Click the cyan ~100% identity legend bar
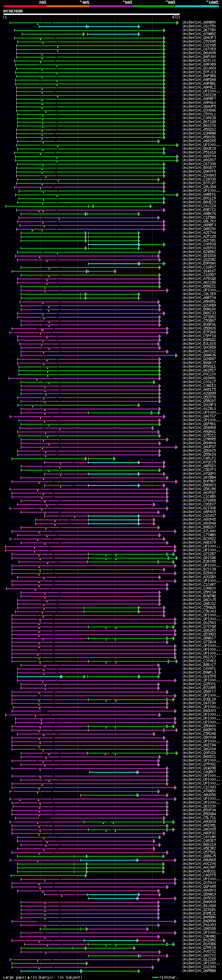This screenshot has width=222, height=980. 197,6
